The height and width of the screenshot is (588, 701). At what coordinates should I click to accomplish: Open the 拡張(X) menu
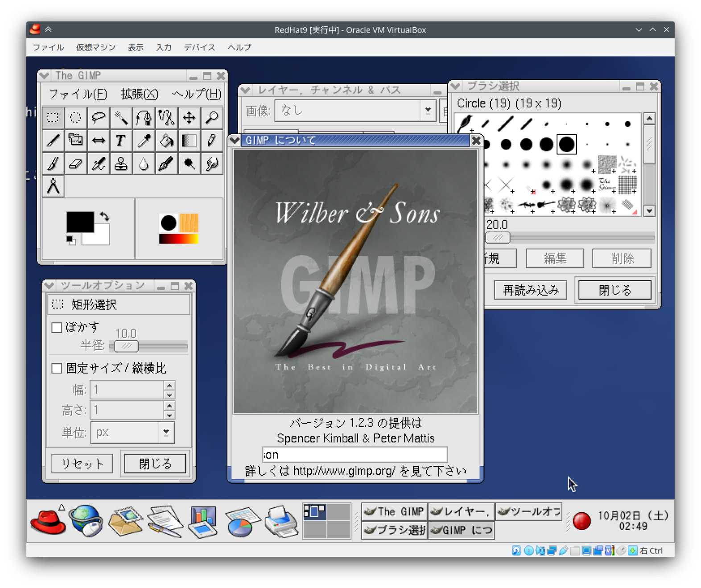pos(139,94)
